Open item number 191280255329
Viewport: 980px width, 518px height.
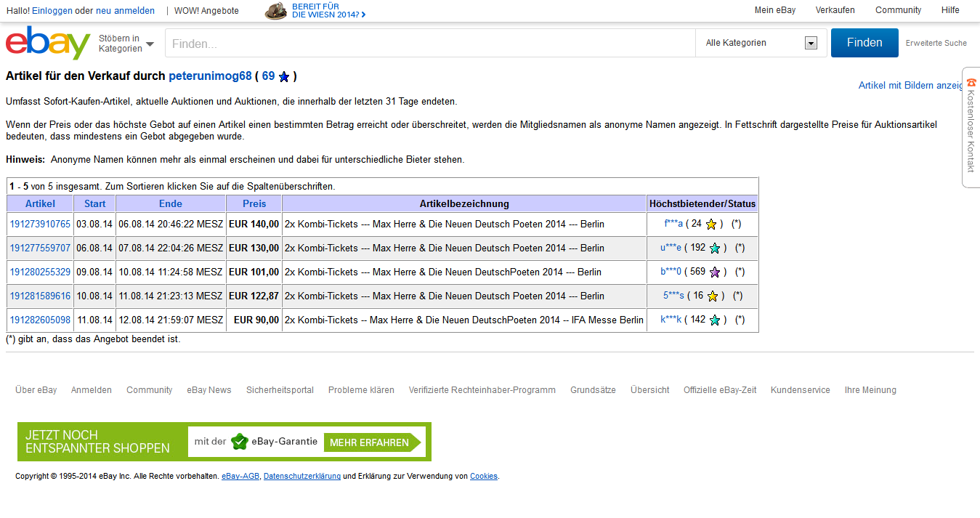(40, 272)
